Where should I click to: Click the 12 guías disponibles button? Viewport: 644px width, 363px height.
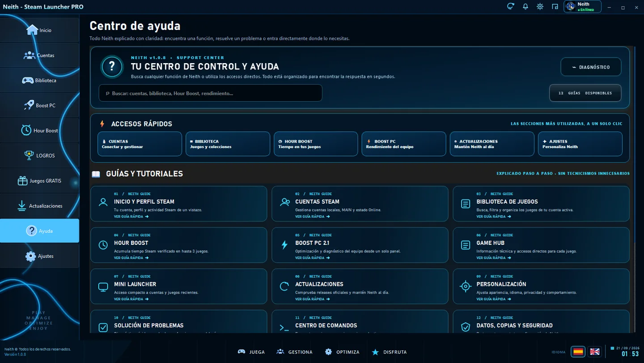[585, 93]
